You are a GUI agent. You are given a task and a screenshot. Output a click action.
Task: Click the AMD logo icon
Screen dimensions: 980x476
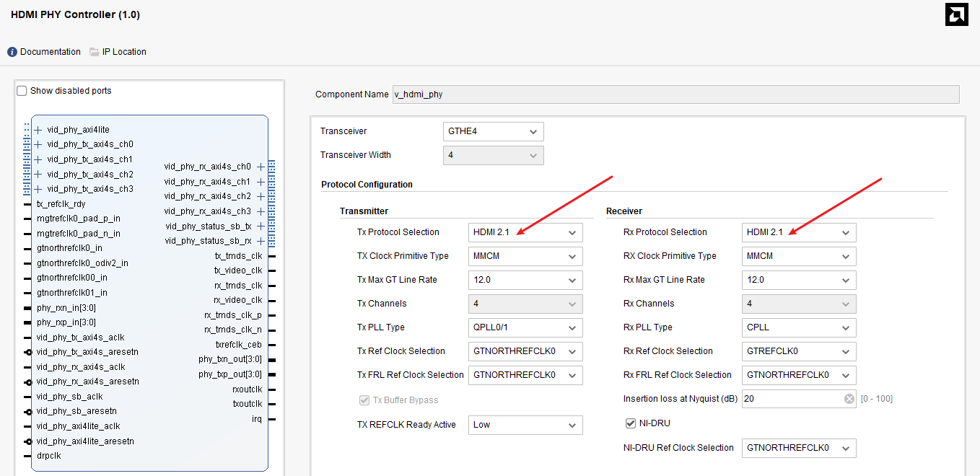point(956,14)
